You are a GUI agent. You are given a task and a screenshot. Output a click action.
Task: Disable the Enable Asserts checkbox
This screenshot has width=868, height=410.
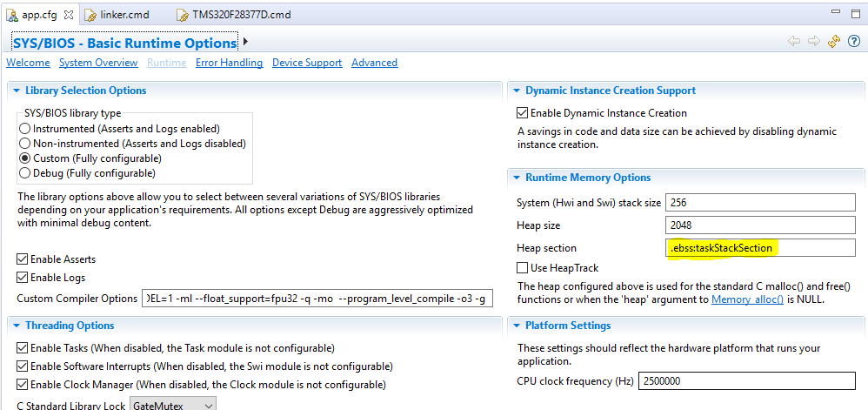click(22, 259)
